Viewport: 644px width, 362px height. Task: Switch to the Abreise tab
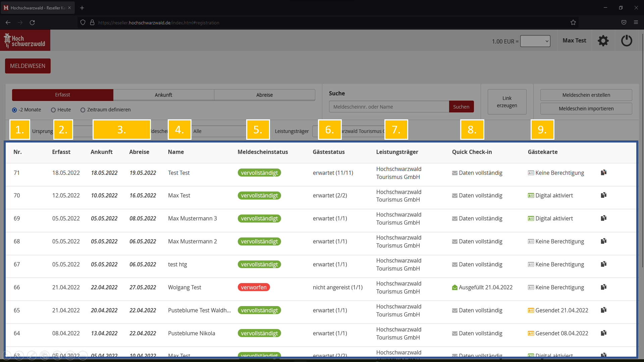point(264,95)
